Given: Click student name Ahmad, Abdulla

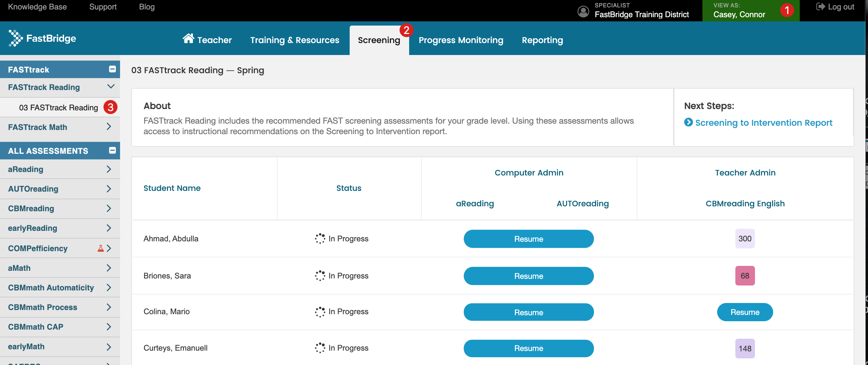Looking at the screenshot, I should tap(171, 239).
